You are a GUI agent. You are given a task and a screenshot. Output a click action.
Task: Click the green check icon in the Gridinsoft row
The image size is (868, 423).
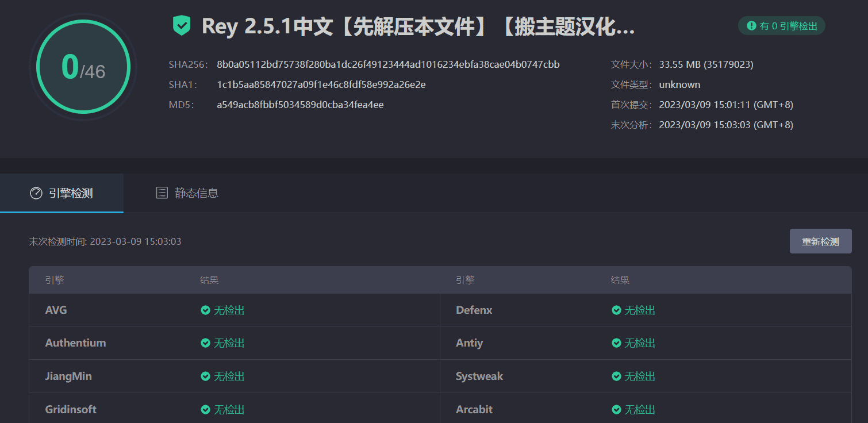click(x=205, y=410)
